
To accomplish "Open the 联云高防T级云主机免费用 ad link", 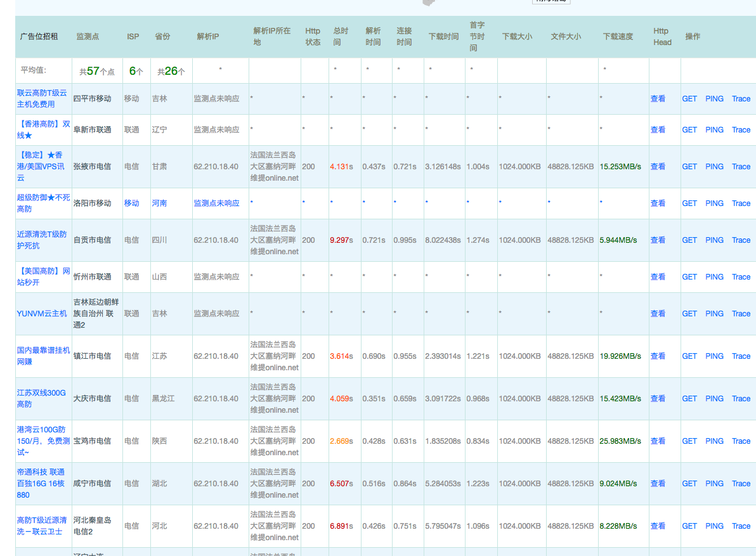I will coord(42,99).
